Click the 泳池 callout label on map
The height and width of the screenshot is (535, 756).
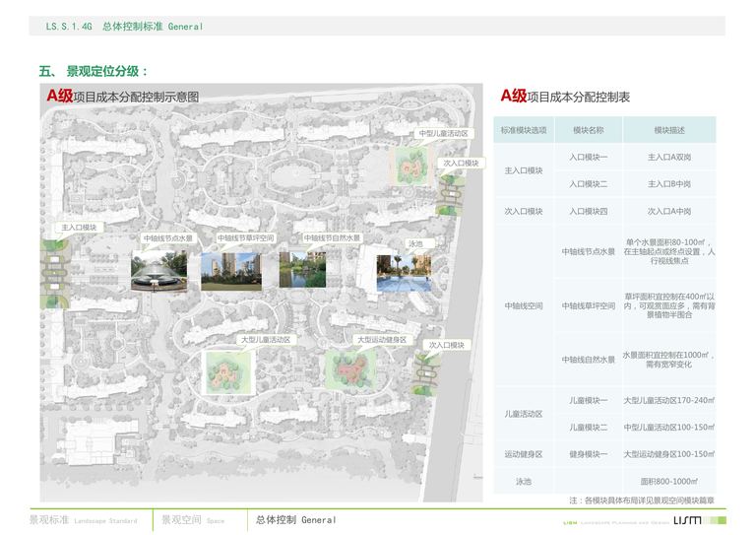coord(415,243)
